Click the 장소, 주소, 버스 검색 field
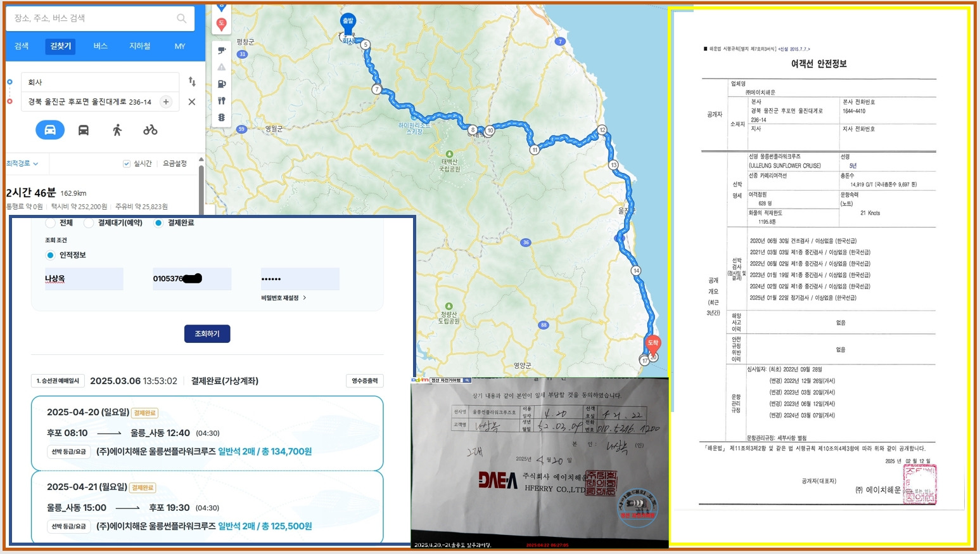Screen dimensions: 980x554 [92, 18]
